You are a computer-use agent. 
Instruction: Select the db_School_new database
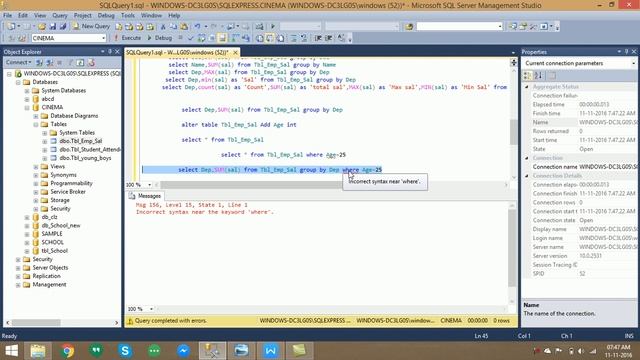(x=61, y=226)
